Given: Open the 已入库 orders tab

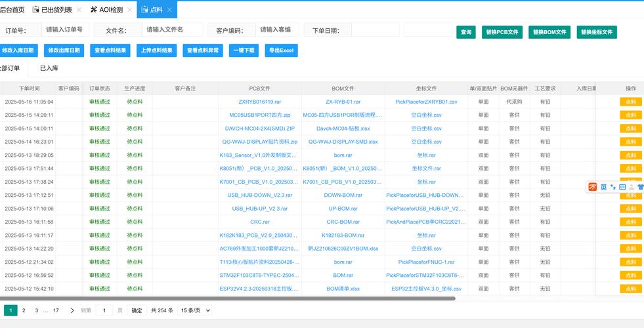Looking at the screenshot, I should pos(49,68).
